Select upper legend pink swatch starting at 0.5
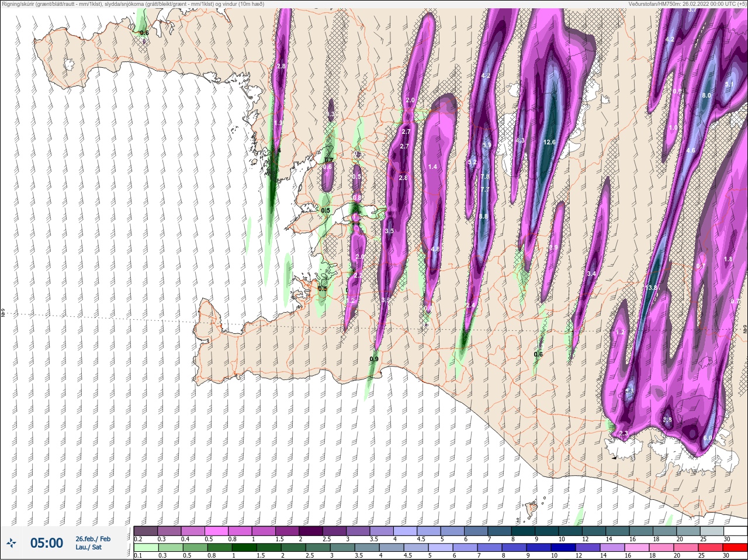The width and height of the screenshot is (748, 560). 216,531
